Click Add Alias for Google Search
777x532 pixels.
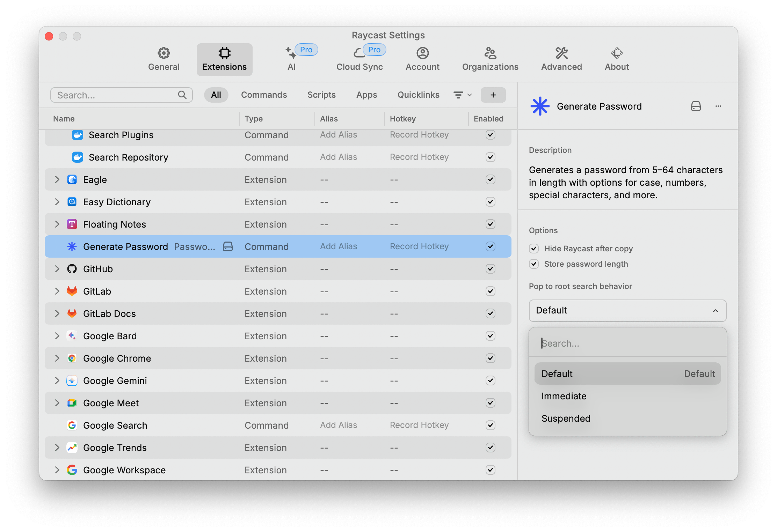[338, 425]
